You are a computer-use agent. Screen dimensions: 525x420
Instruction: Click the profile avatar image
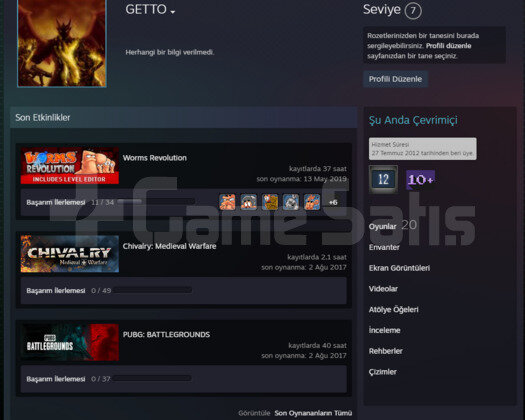(x=62, y=44)
